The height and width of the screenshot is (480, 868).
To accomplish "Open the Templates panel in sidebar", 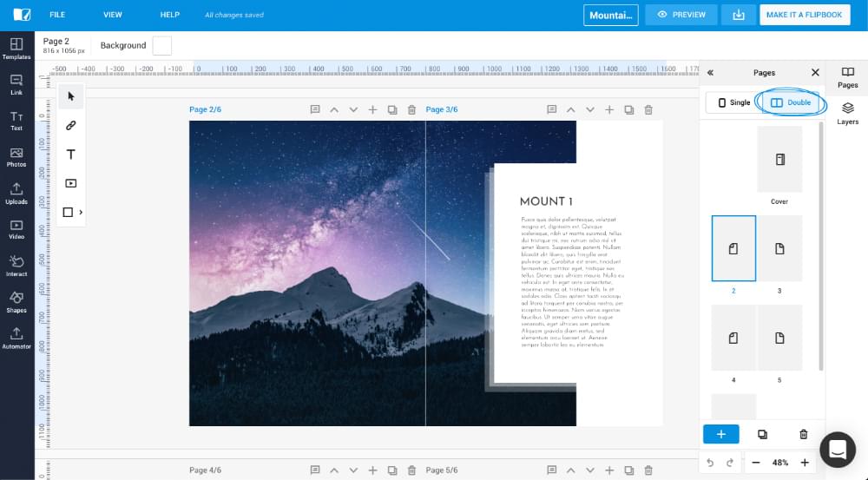I will (x=16, y=49).
